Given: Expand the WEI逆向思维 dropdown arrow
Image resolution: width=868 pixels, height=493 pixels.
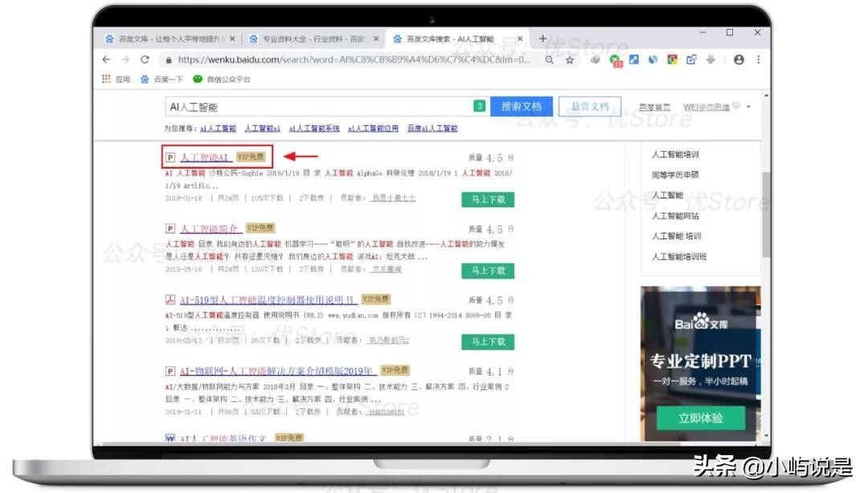Looking at the screenshot, I should tap(747, 107).
